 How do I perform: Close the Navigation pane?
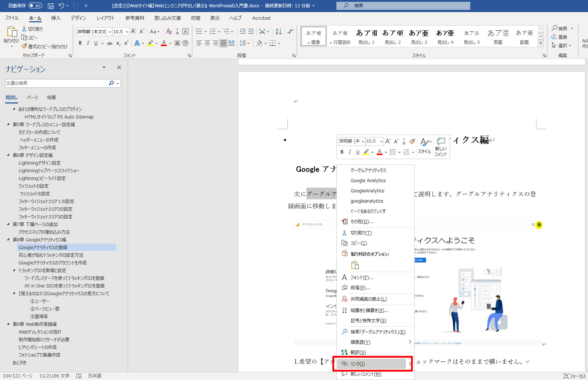[119, 67]
